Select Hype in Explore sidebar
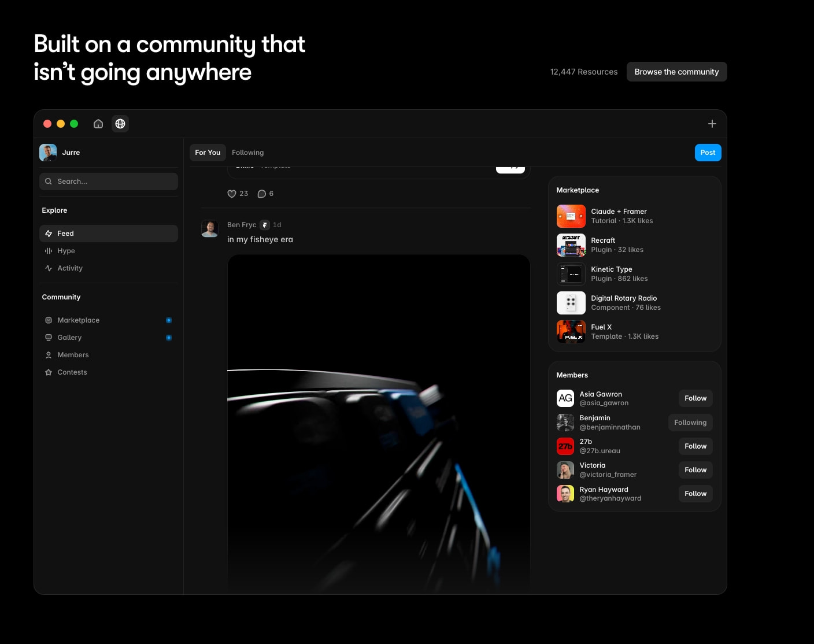Viewport: 814px width, 644px height. [109, 251]
